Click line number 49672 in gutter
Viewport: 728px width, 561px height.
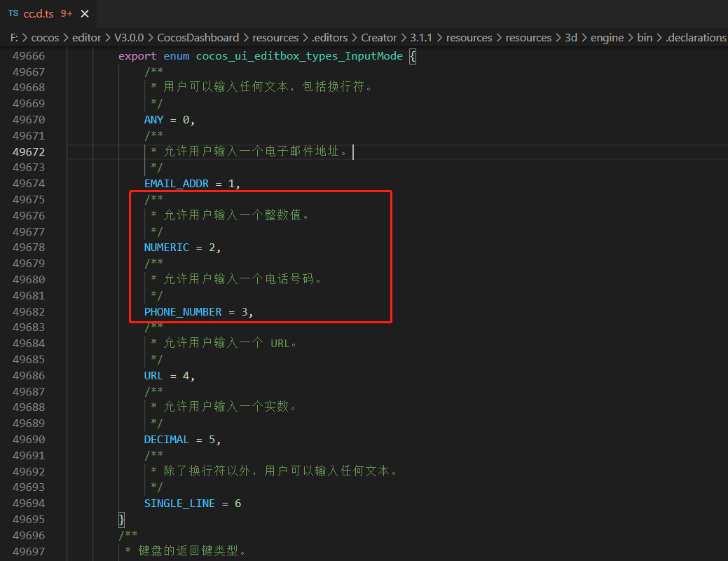(x=29, y=152)
